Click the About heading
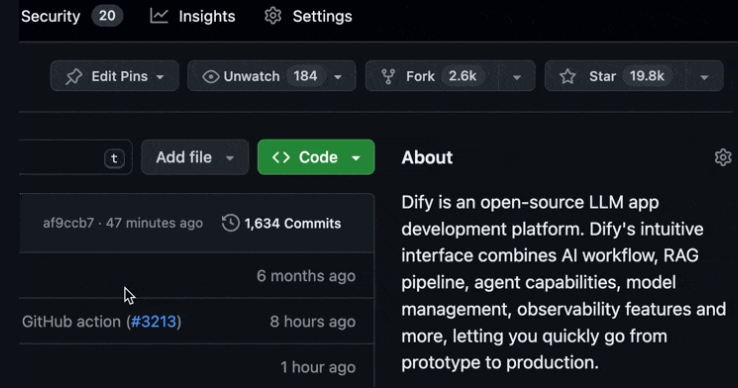 pos(427,157)
